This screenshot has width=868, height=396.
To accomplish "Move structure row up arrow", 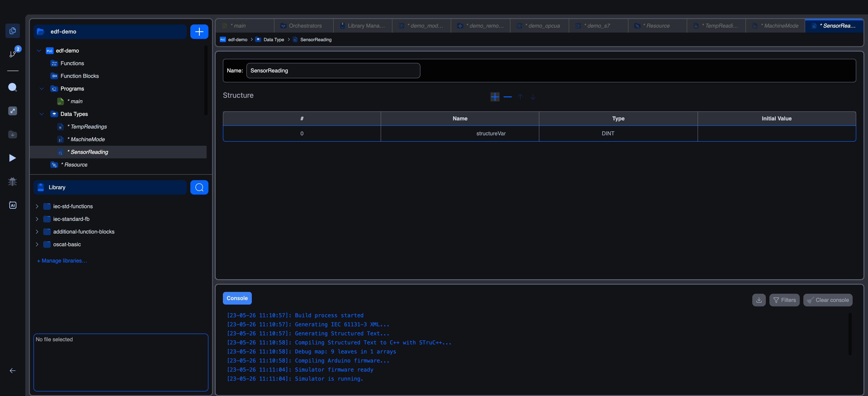I will 520,97.
